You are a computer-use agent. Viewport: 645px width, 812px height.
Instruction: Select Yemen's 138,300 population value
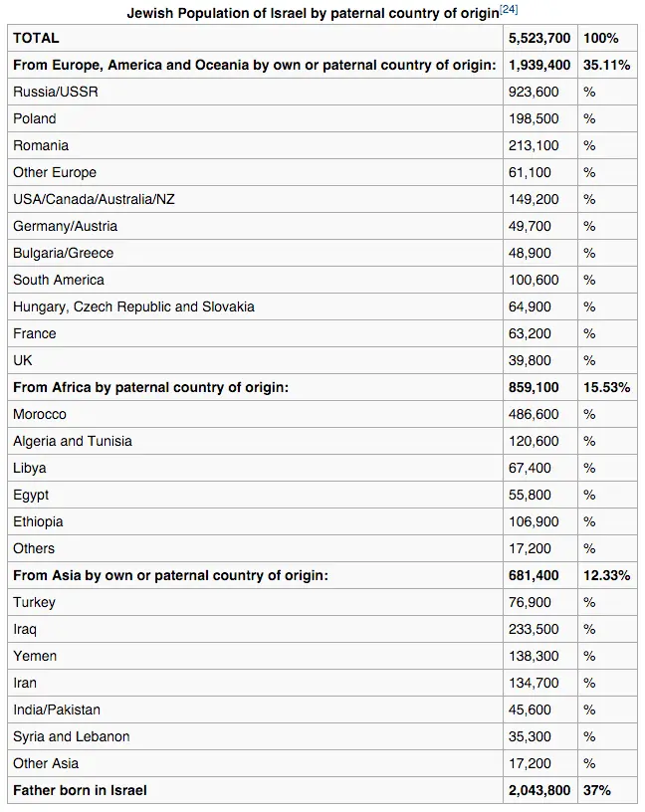[534, 656]
